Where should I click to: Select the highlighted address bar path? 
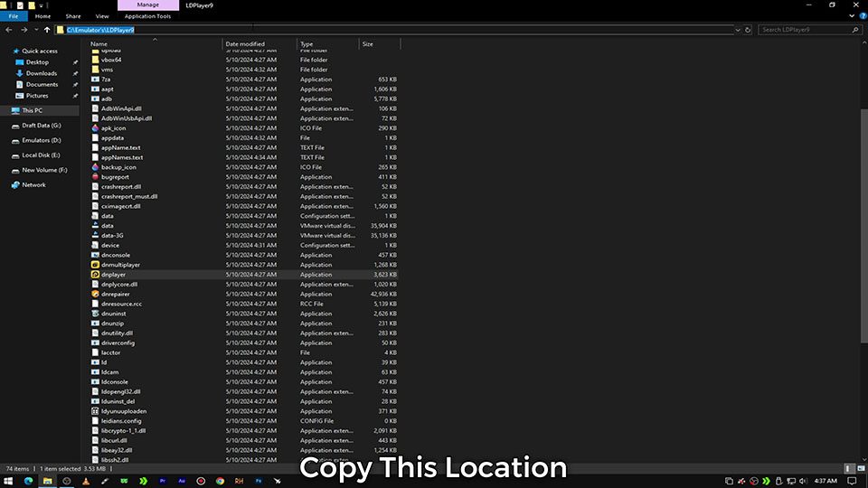100,30
